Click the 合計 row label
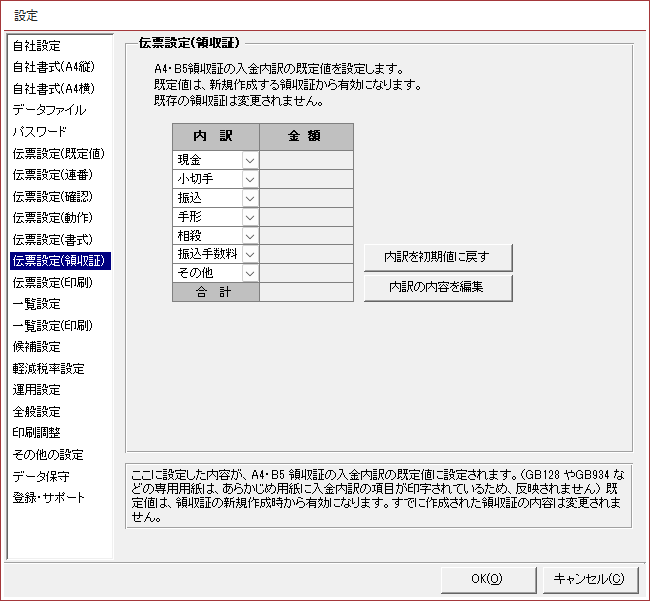The height and width of the screenshot is (601, 650). click(216, 292)
